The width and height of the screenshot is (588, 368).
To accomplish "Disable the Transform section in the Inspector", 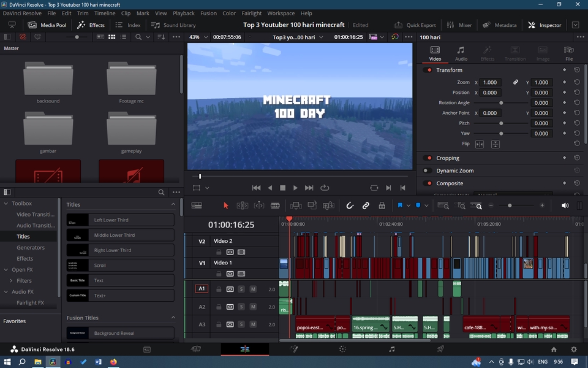I will pyautogui.click(x=429, y=70).
